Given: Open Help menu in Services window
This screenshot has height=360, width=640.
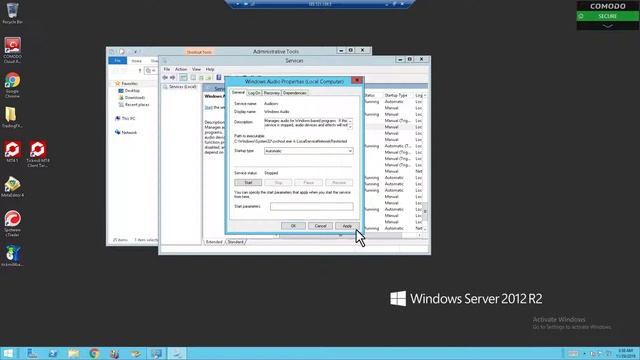Looking at the screenshot, I should coord(210,69).
